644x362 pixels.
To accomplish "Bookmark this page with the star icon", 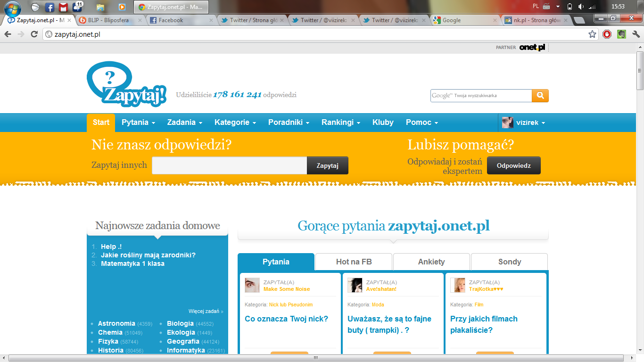I will [593, 34].
